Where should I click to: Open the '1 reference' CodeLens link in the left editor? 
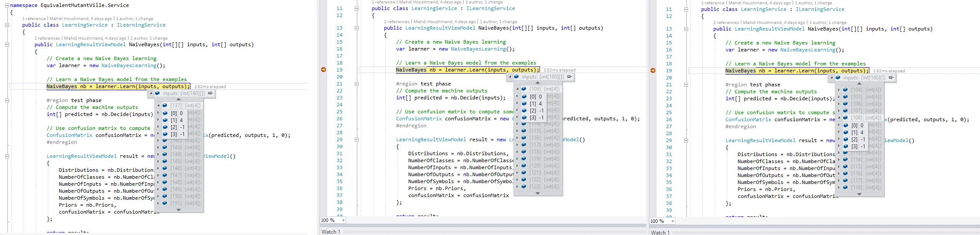tap(34, 19)
